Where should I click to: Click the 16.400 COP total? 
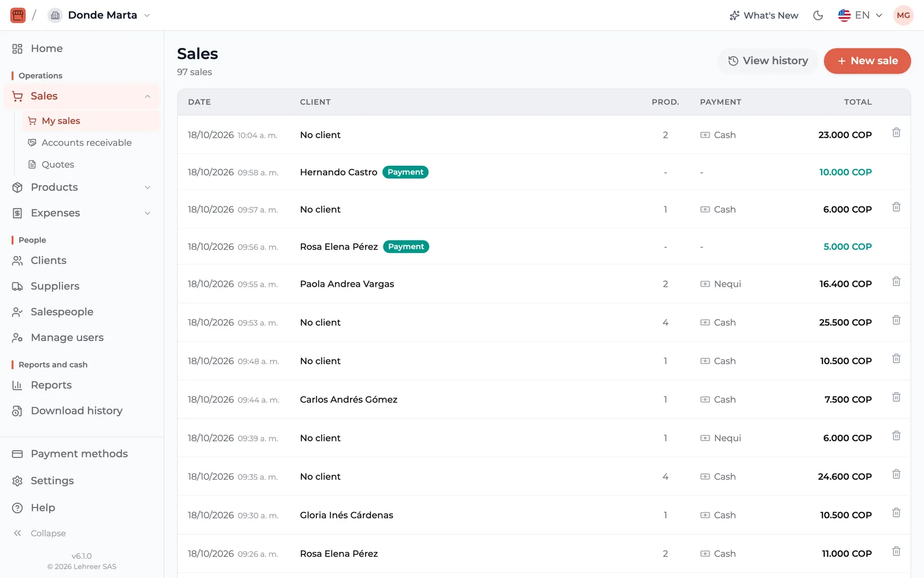(845, 284)
